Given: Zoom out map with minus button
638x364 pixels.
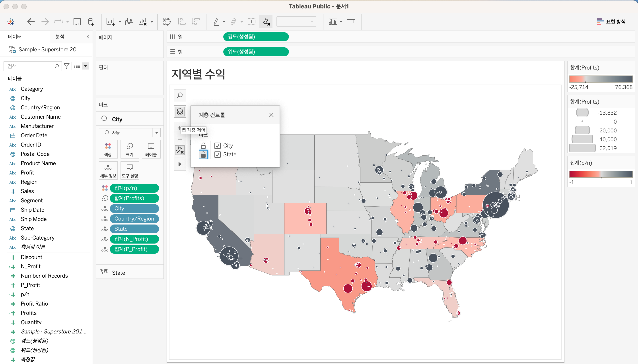Looking at the screenshot, I should [x=180, y=139].
